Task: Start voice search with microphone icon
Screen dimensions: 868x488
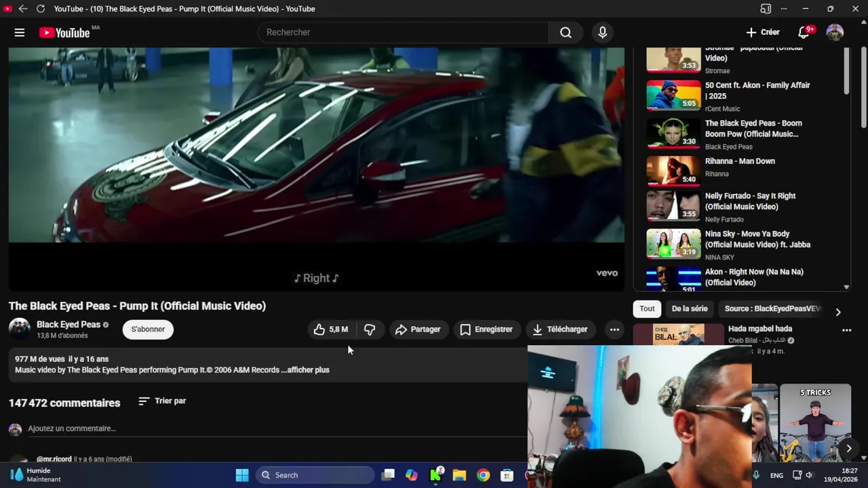Action: pos(602,33)
